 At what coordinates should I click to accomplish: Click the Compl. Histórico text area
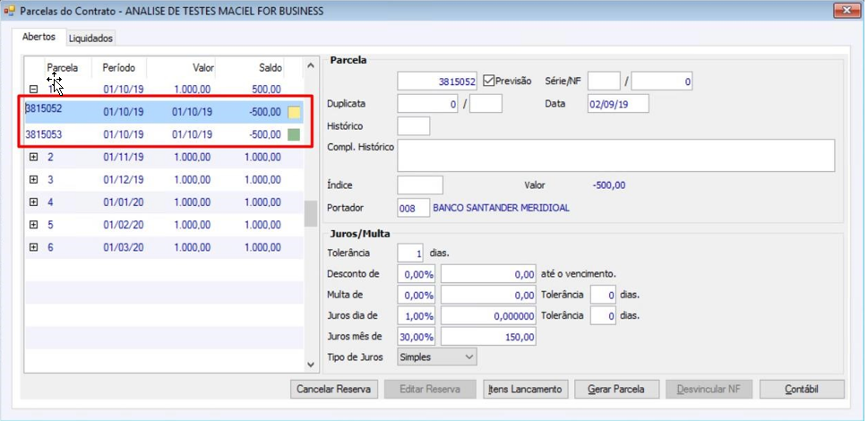click(615, 156)
